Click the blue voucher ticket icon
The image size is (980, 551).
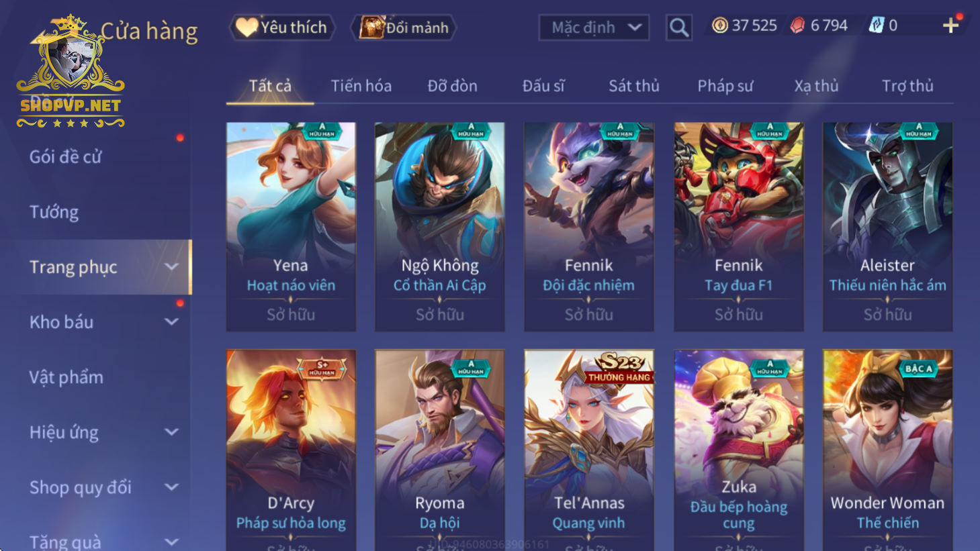click(876, 26)
